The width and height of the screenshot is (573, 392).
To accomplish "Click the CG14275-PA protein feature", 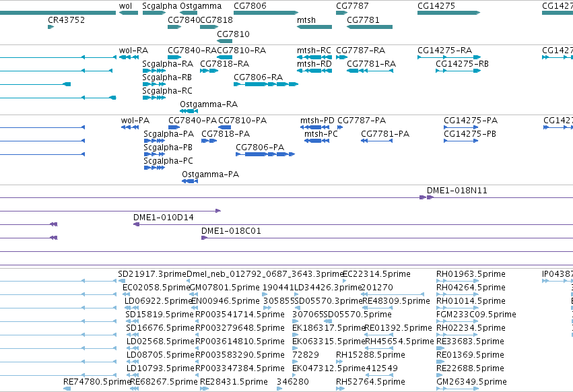I will pyautogui.click(x=461, y=127).
